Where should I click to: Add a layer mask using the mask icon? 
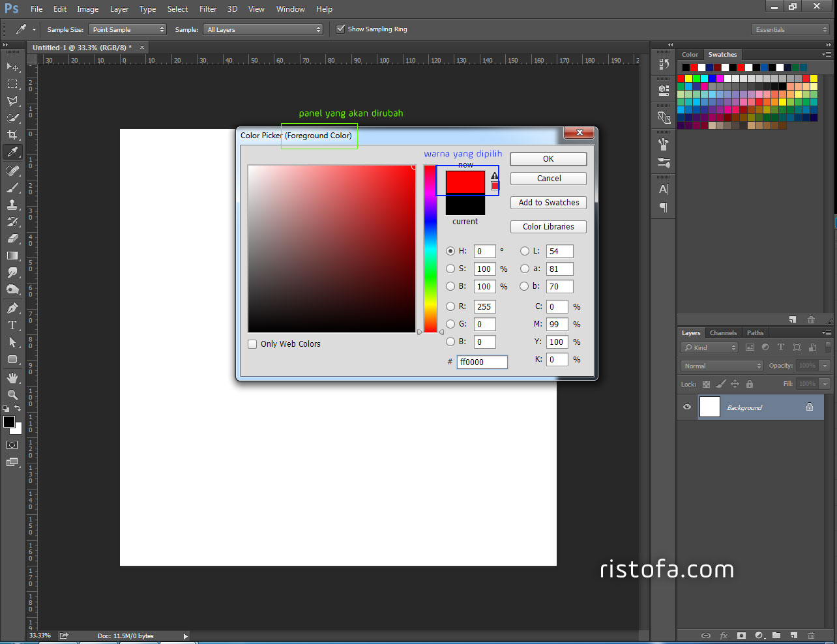[x=741, y=635]
